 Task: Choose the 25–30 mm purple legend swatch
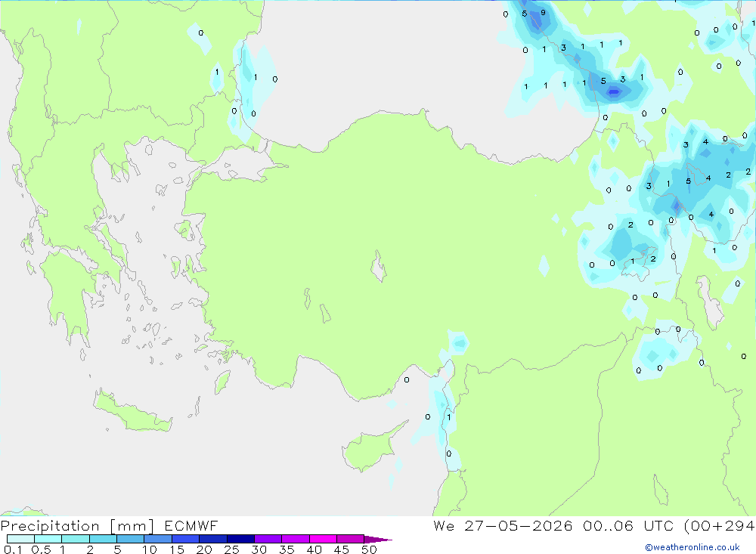coord(240,539)
